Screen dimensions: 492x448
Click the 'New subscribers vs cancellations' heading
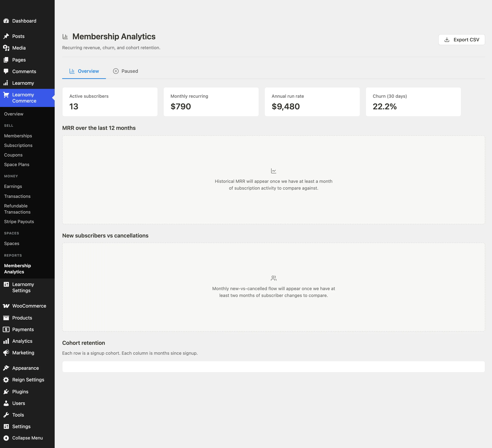click(x=105, y=236)
